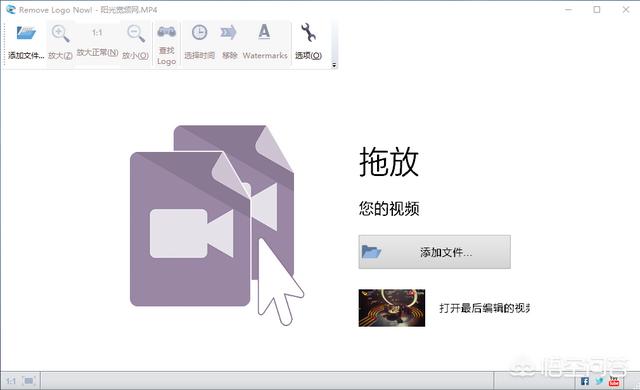The height and width of the screenshot is (390, 640).
Task: Click the open last edited video link text
Action: [484, 308]
